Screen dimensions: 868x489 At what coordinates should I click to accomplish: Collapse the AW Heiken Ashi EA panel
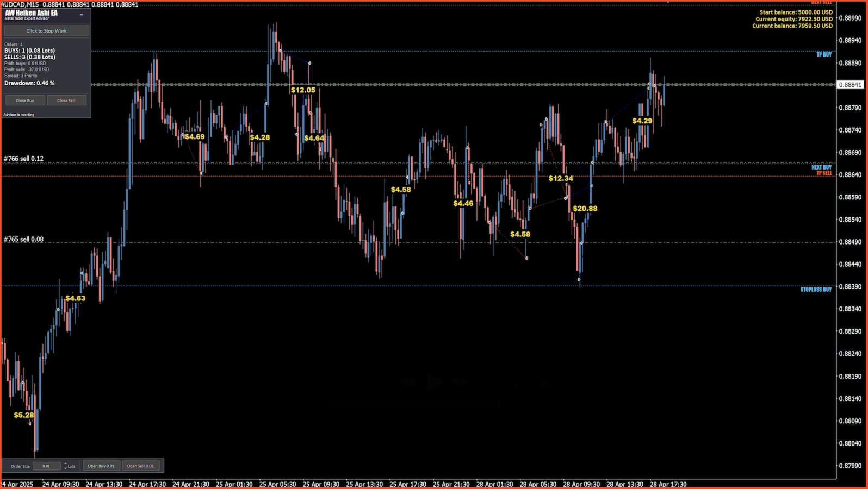point(82,15)
